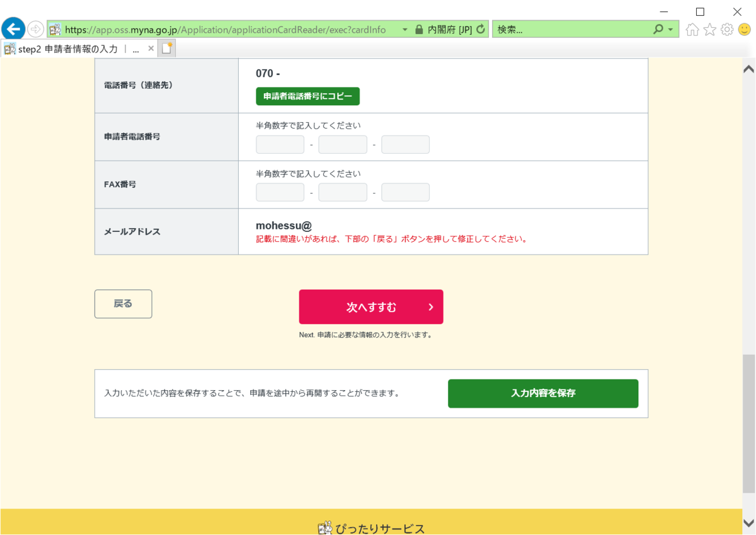Click the FAX番号 label cell
Screen dimensions: 756x535
(166, 185)
